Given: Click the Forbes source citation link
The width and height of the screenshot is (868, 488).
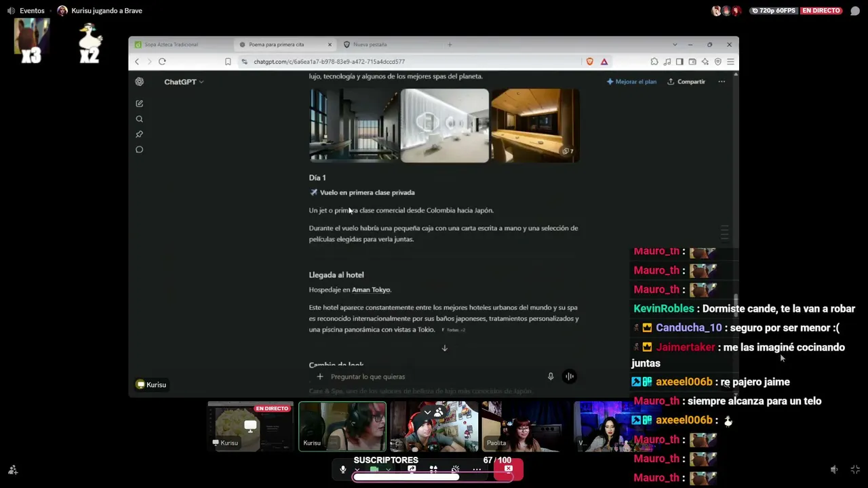Looking at the screenshot, I should [453, 330].
